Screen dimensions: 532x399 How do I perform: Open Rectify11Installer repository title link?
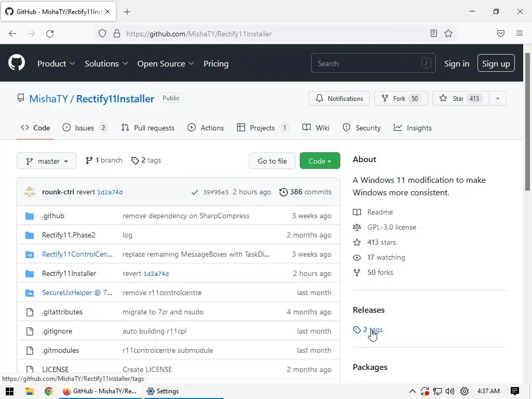coord(115,99)
